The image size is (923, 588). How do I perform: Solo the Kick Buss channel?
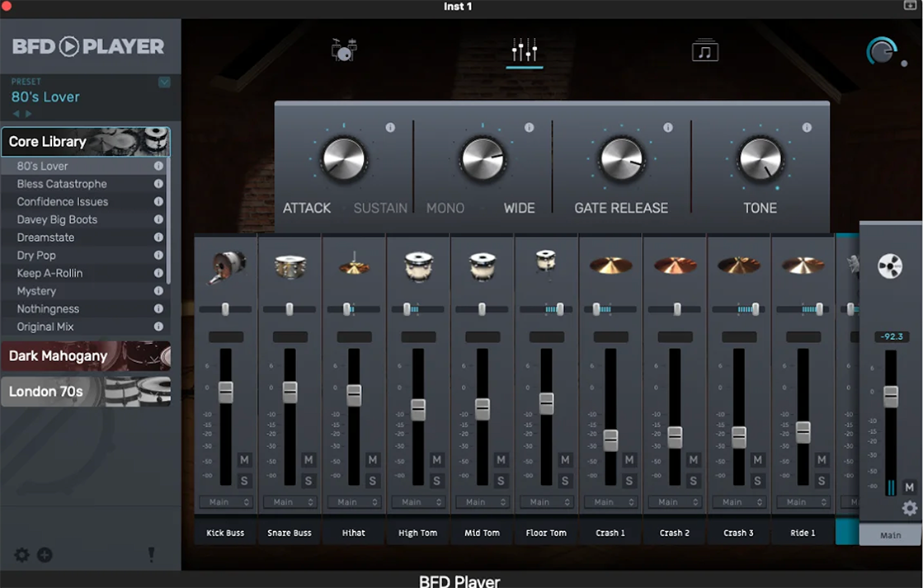click(x=244, y=481)
